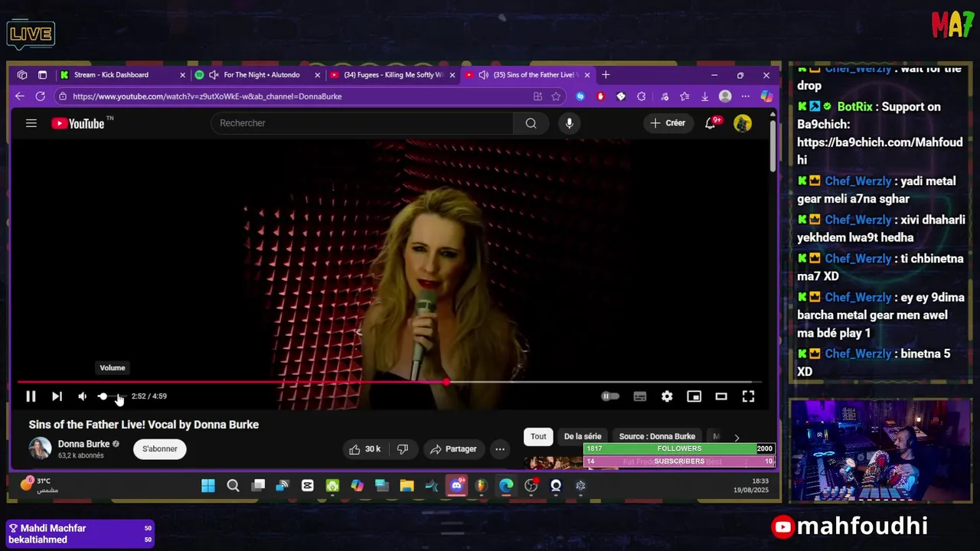Open the browser extensions puzzle icon
Image resolution: width=980 pixels, height=551 pixels.
(642, 96)
